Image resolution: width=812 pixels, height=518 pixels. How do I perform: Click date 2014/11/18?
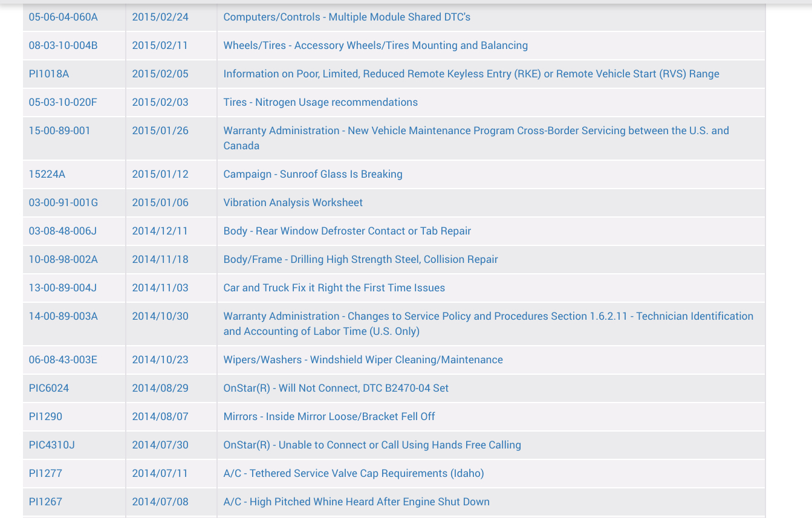pos(160,259)
